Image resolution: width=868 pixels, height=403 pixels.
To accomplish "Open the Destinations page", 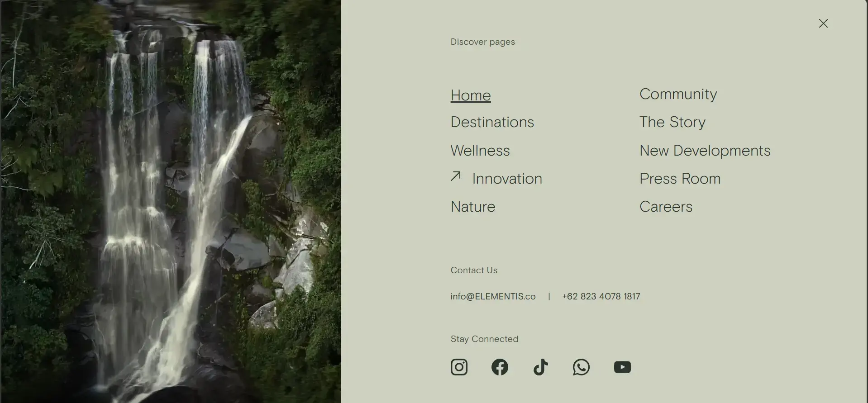I will point(492,122).
